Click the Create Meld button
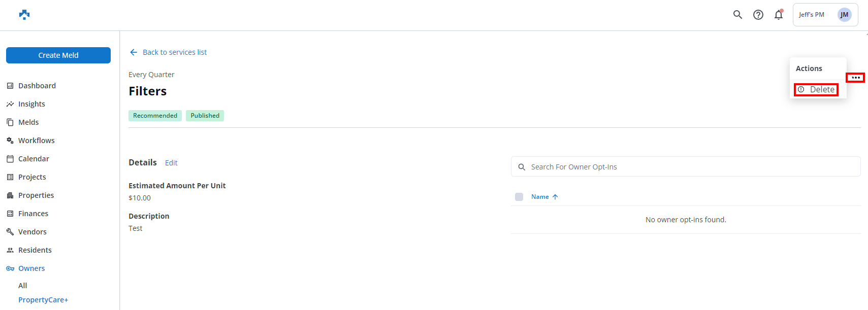This screenshot has width=868, height=310. coord(58,55)
